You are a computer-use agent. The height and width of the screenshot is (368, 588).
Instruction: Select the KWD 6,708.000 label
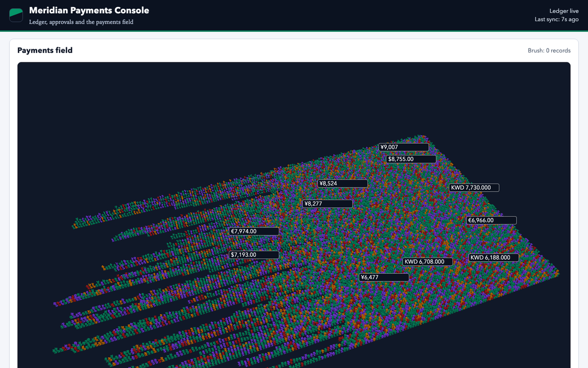[428, 262]
